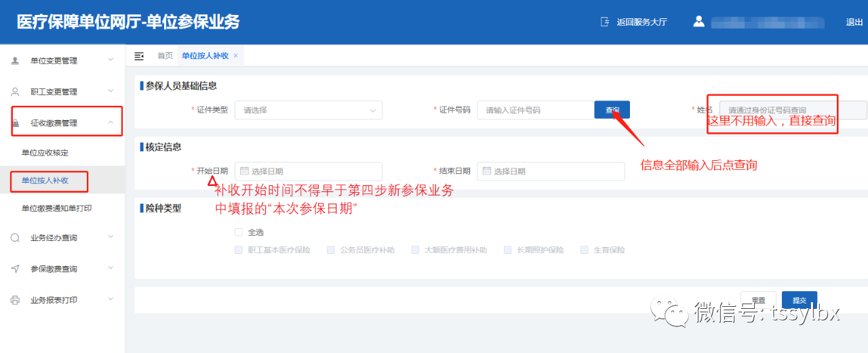Click the 业务经办查询 magnifier icon
This screenshot has width=868, height=353.
coord(15,238)
